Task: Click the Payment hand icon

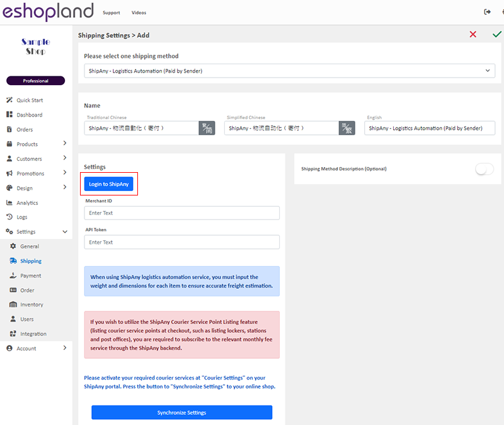Action: point(13,276)
